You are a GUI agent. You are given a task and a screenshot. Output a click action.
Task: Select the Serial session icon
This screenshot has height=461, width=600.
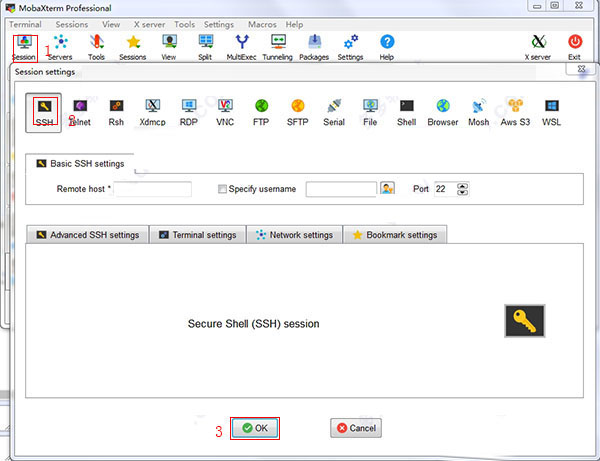334,110
